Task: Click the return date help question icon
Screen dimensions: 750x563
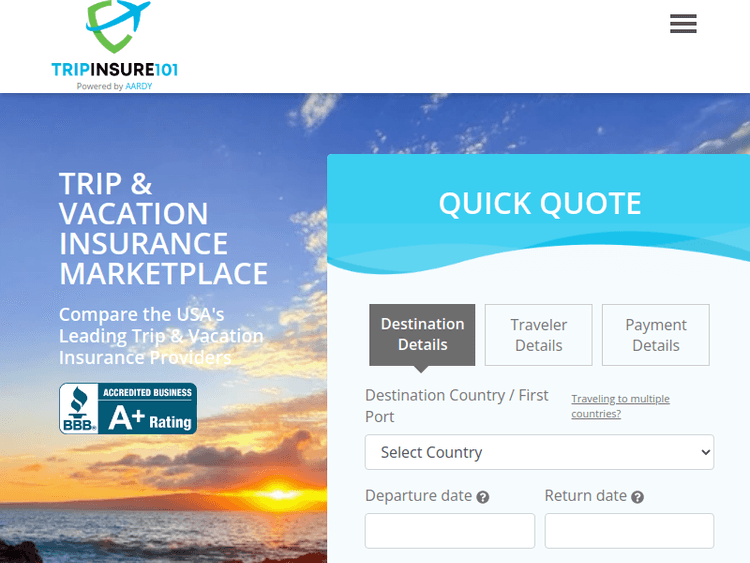Action: [637, 497]
